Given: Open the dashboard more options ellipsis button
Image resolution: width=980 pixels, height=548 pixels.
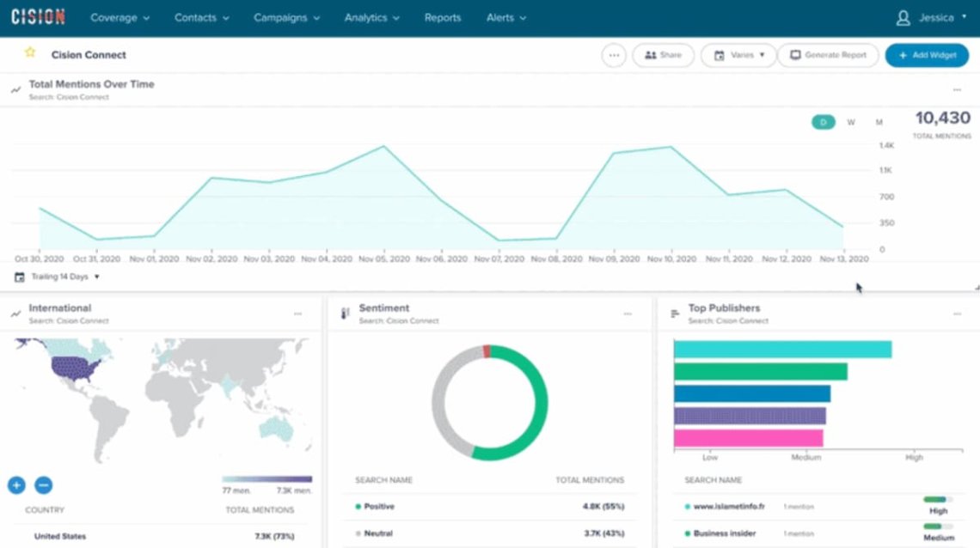Looking at the screenshot, I should (x=613, y=55).
